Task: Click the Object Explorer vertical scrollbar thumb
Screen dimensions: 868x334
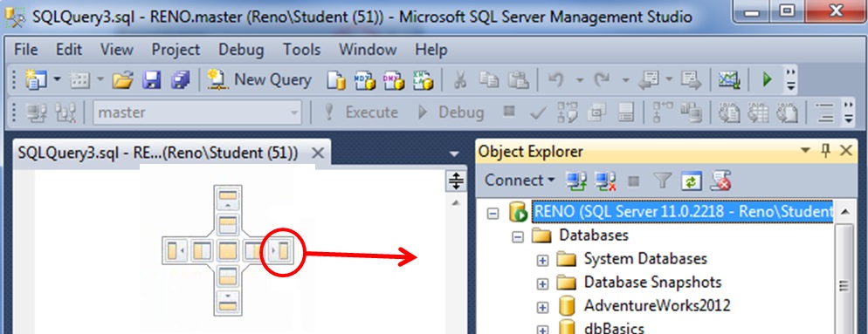Action: [843, 279]
